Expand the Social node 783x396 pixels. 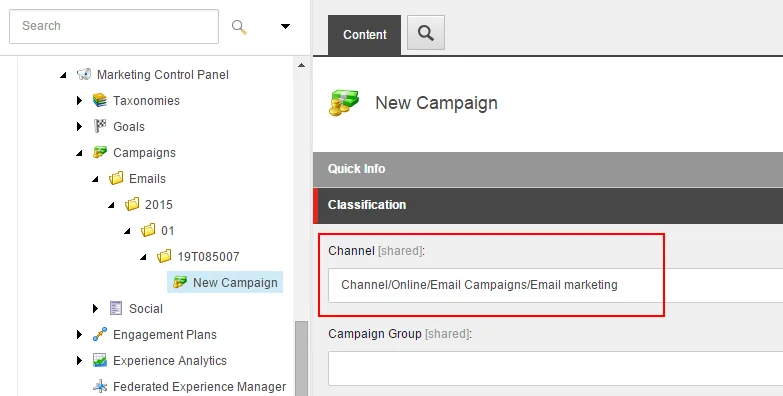pyautogui.click(x=95, y=309)
